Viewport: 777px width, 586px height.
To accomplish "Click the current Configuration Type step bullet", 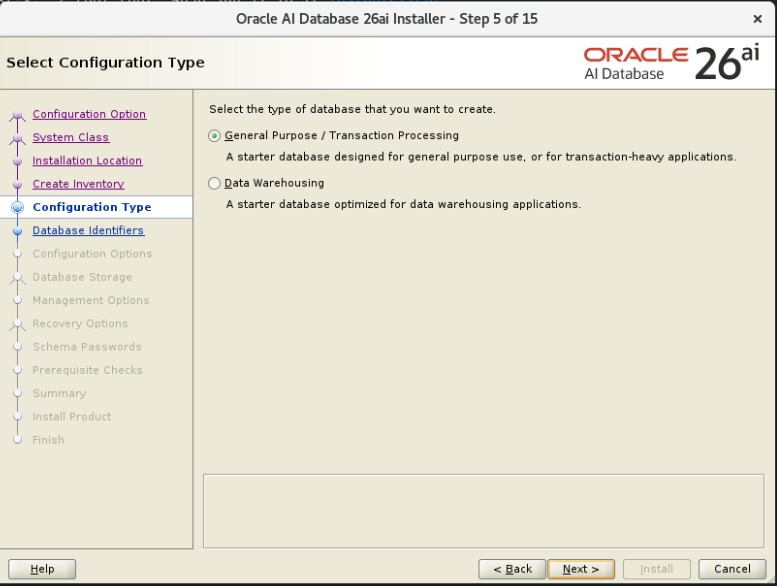I will point(17,208).
